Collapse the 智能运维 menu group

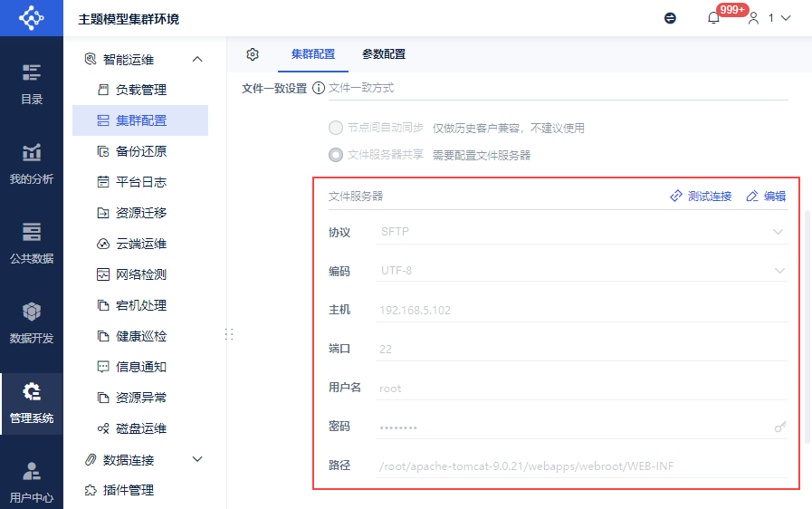pos(197,59)
